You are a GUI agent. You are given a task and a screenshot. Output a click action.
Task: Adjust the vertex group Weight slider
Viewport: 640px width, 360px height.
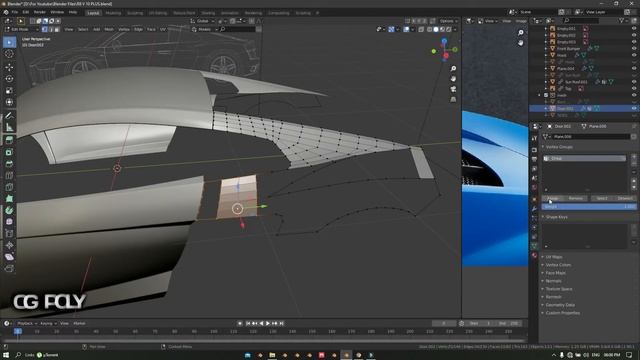point(589,207)
